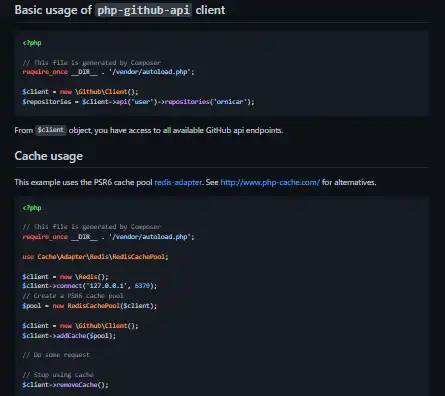This screenshot has height=396, width=445.
Task: Open the http://www.php-cache.com/ link
Action: point(270,182)
